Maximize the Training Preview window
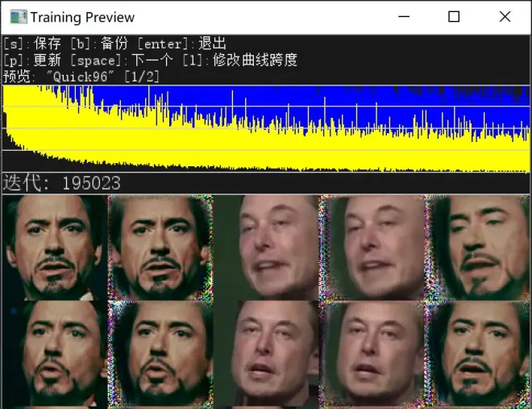The height and width of the screenshot is (409, 532). [x=454, y=16]
